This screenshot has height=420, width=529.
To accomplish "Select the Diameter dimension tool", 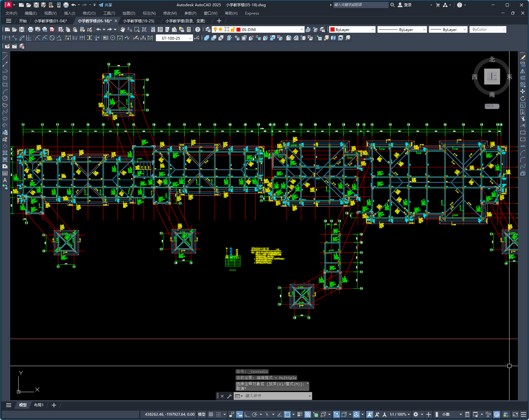I will click(52, 38).
